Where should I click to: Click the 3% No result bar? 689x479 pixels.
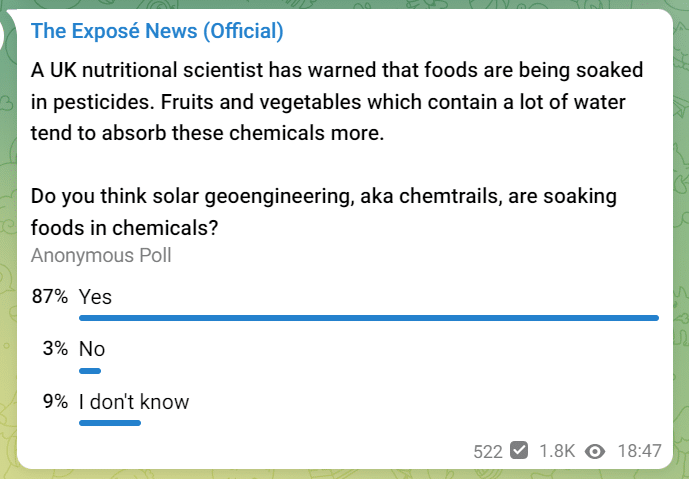[90, 371]
